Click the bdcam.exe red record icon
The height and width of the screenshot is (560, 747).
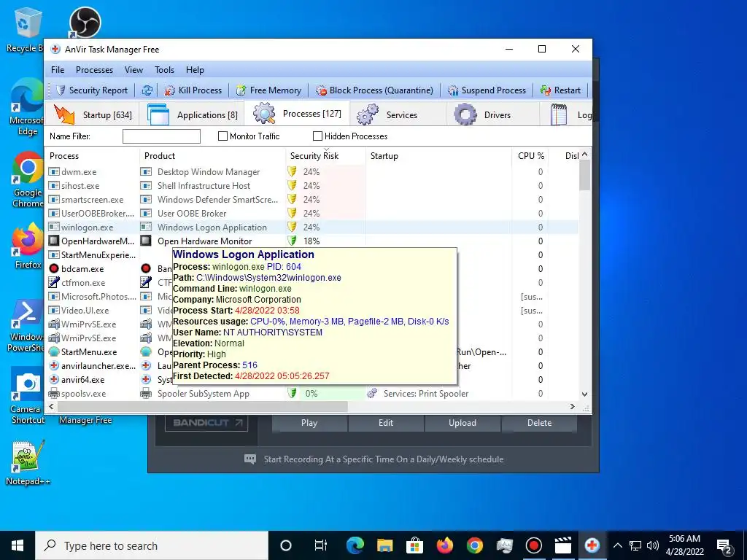(54, 268)
